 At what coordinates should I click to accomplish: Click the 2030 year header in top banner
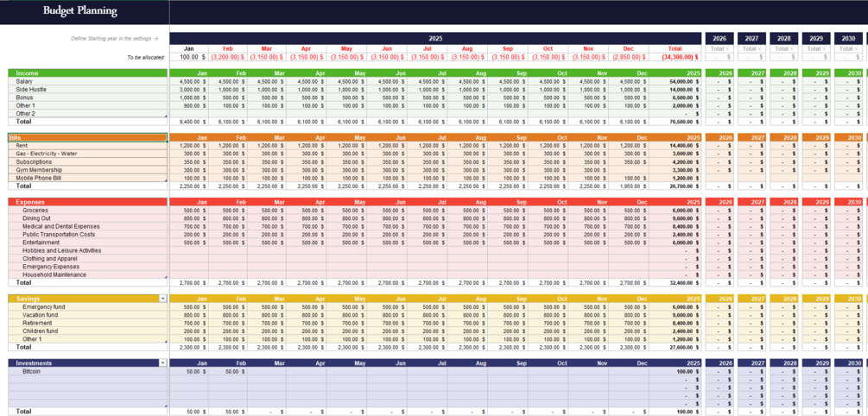[848, 39]
